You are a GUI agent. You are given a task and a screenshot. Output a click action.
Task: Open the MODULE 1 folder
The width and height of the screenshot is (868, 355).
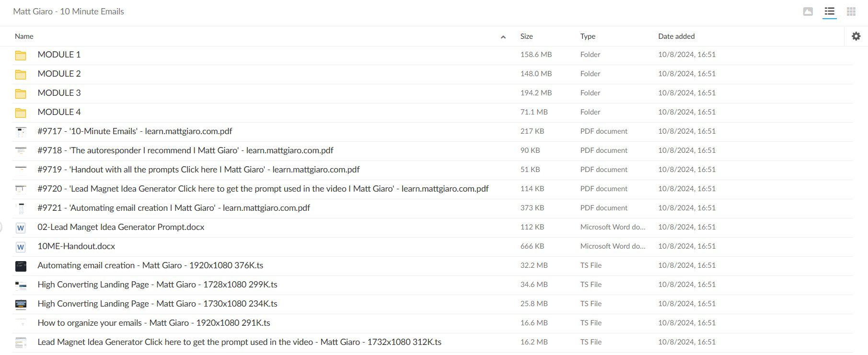59,55
